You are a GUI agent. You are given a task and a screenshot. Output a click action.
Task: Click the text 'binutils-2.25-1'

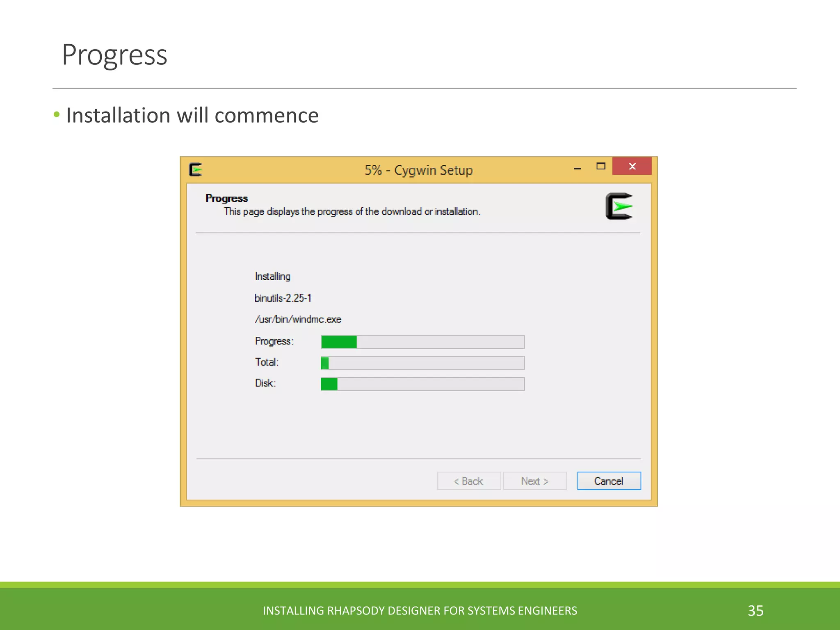283,298
